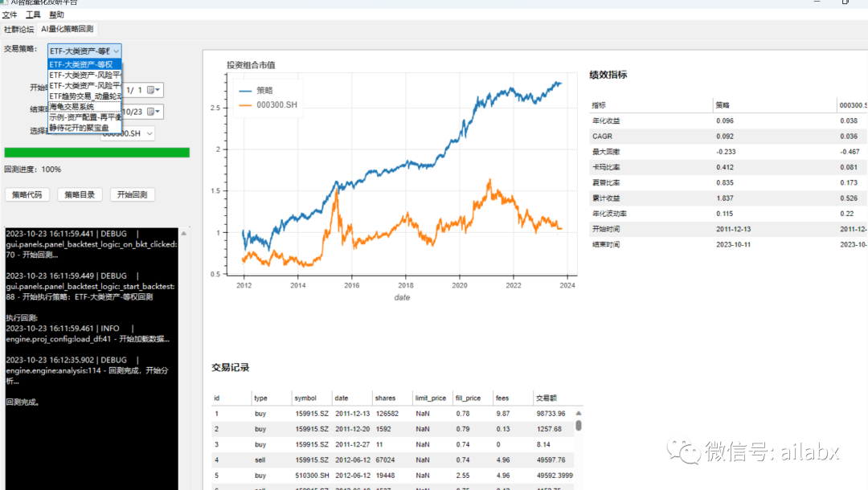Click the 指标 header in metrics table

(x=651, y=105)
